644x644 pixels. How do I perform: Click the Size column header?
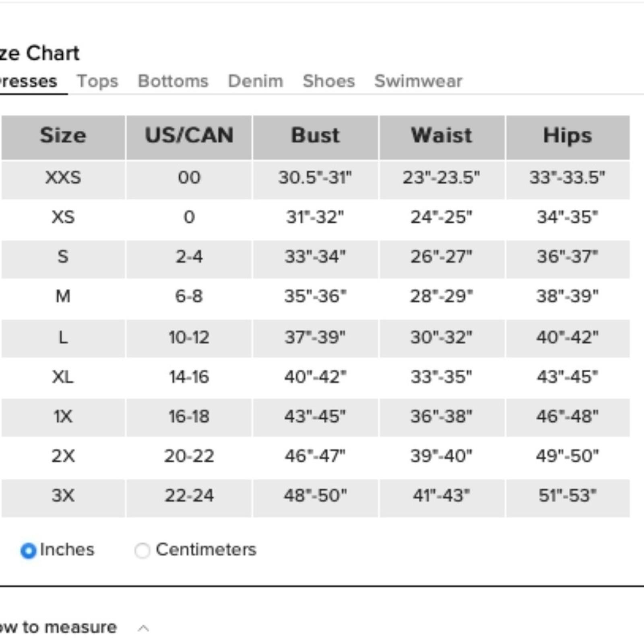coord(63,137)
